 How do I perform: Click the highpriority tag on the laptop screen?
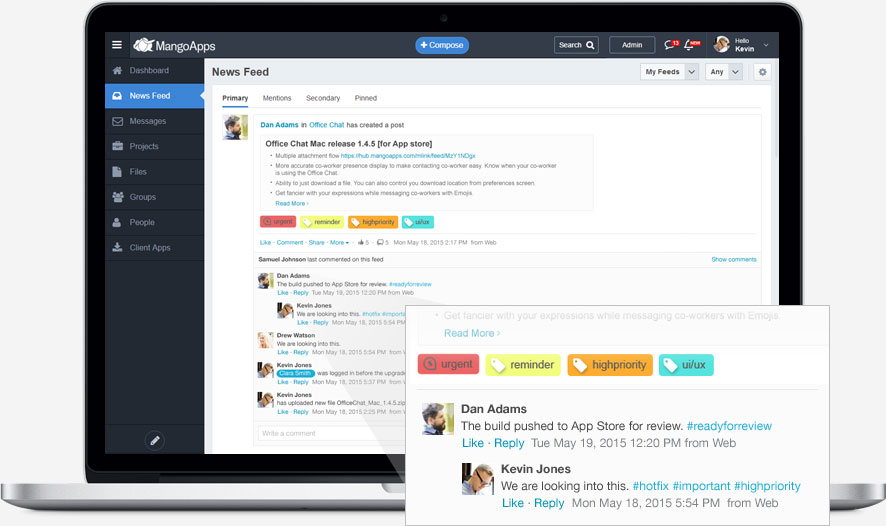(x=373, y=222)
